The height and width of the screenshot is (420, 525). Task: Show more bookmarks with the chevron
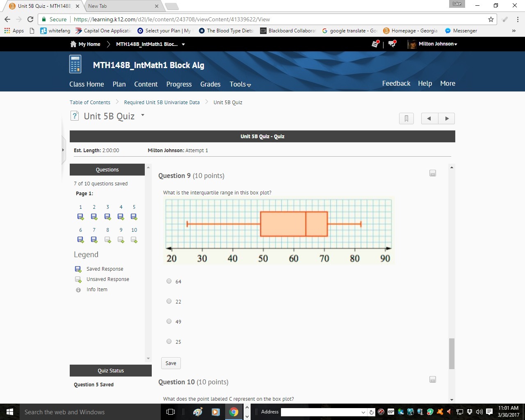click(514, 31)
